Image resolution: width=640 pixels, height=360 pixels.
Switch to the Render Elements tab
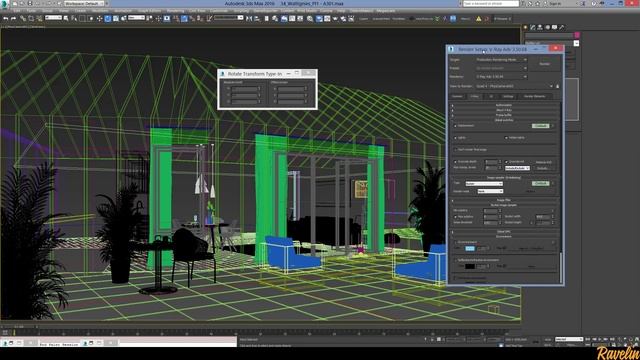click(x=535, y=96)
